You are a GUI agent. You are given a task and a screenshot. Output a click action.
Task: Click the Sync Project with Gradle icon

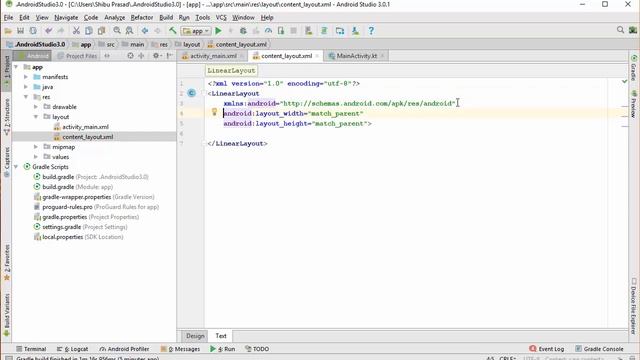coord(324,31)
